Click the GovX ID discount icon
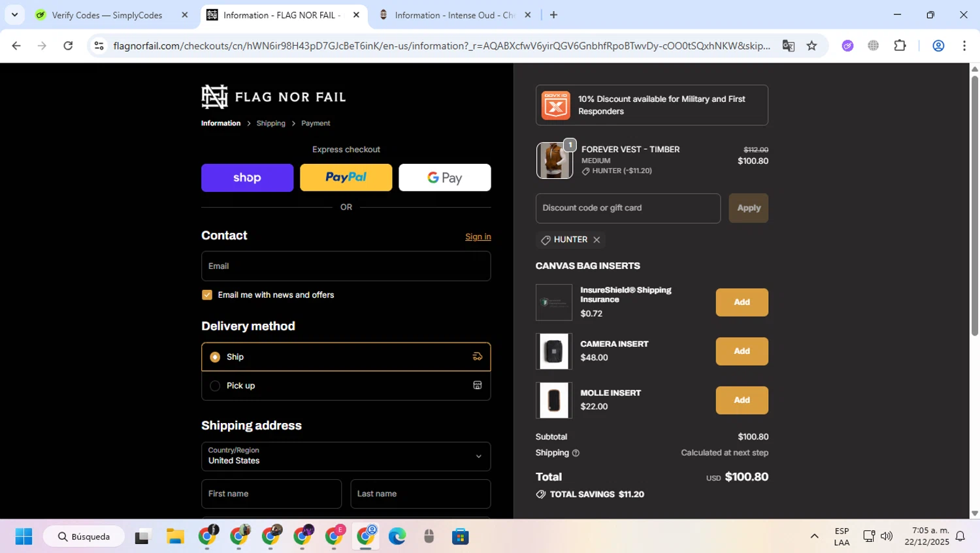The image size is (980, 553). pos(555,105)
